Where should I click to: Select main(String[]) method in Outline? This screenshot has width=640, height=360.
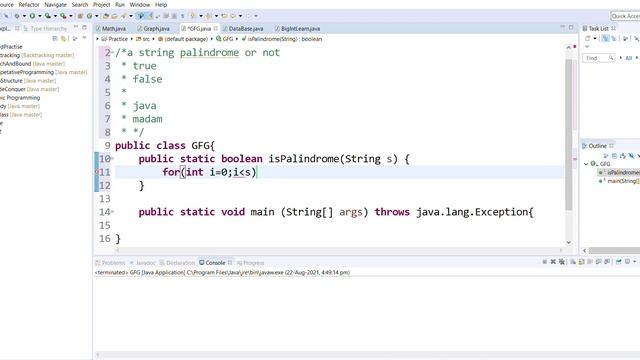[620, 181]
